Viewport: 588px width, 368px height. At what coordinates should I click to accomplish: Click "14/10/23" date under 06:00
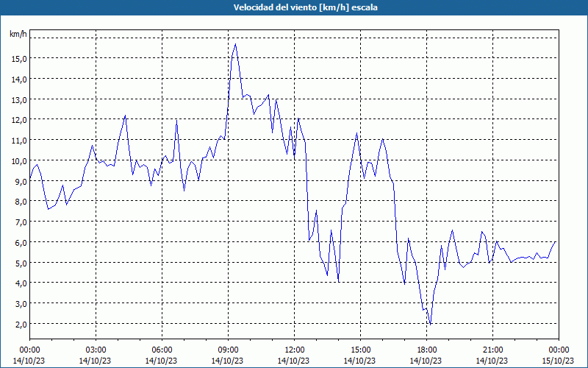[161, 361]
